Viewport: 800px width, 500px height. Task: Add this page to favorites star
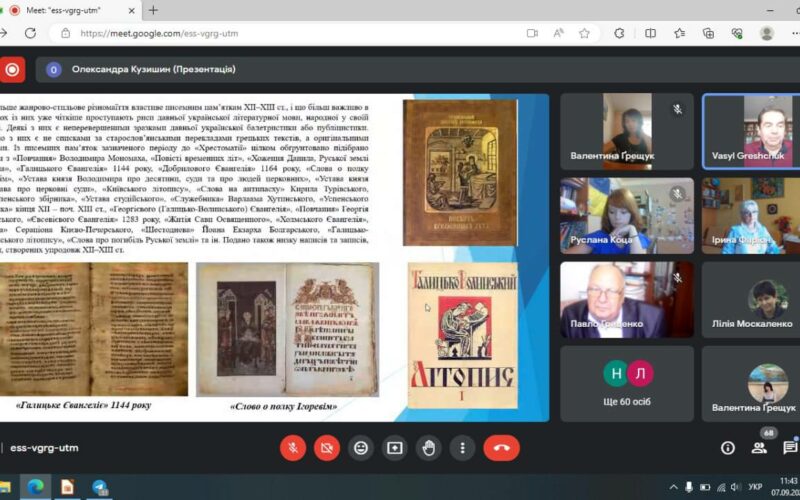[584, 33]
